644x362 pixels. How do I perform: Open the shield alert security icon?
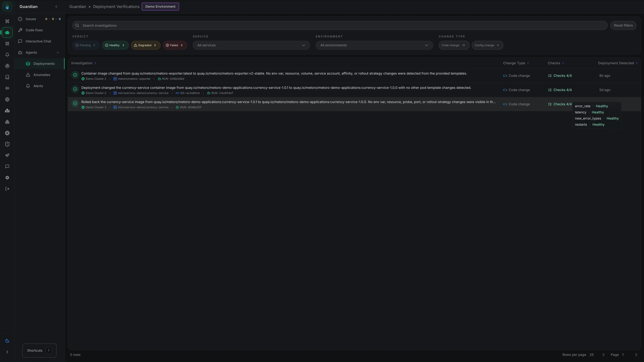(x=7, y=144)
